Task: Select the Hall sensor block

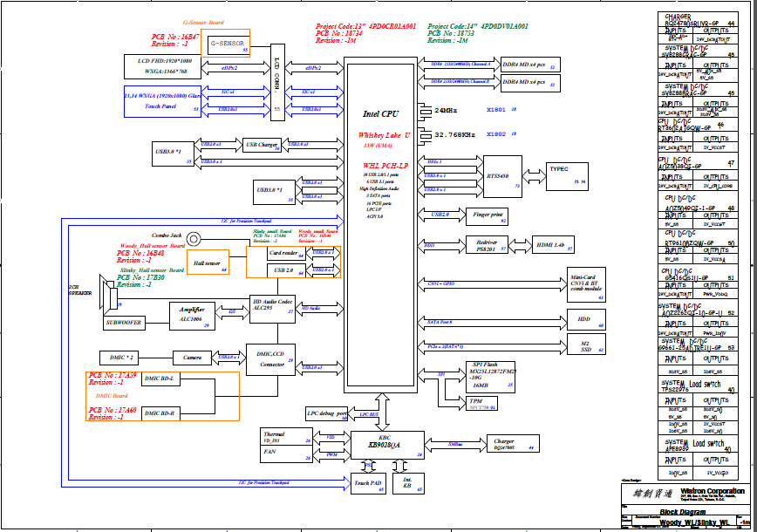Action: (x=208, y=263)
